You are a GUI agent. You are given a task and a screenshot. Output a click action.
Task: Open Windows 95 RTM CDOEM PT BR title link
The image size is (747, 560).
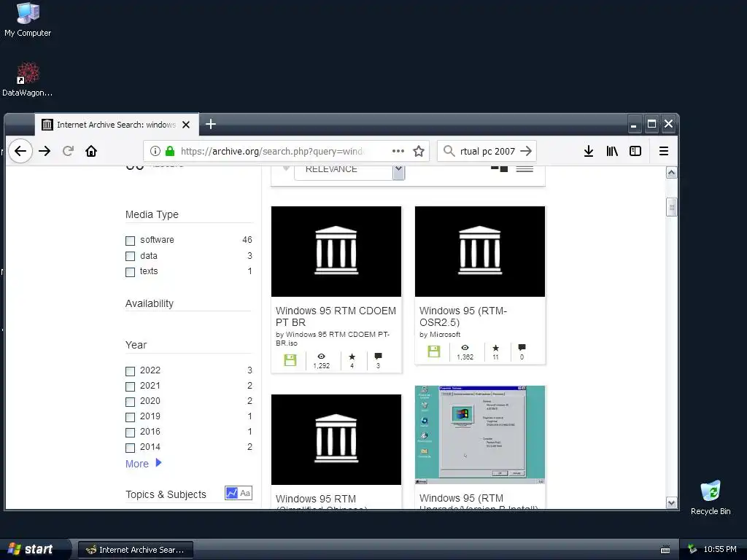click(x=336, y=316)
